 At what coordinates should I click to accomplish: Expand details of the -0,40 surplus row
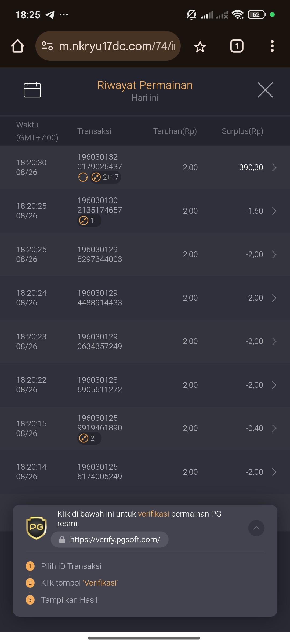click(x=274, y=428)
